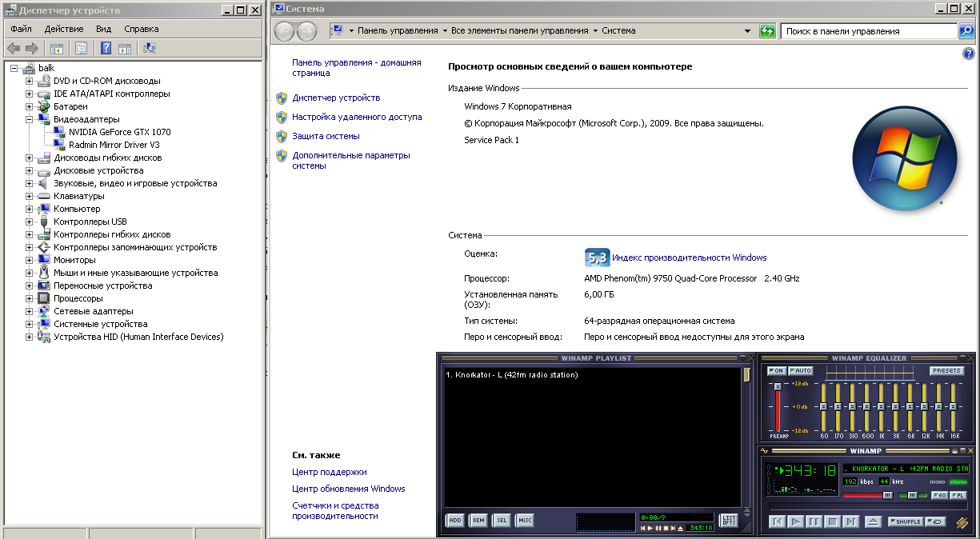Image resolution: width=980 pixels, height=539 pixels.
Task: Click the Radmin Mirror Driver V3 device icon
Action: click(x=58, y=145)
